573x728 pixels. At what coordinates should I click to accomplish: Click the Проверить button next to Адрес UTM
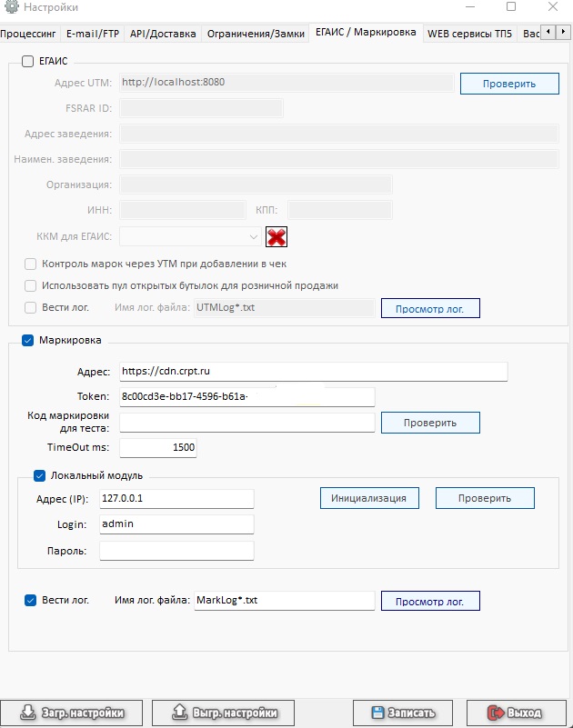click(x=509, y=84)
